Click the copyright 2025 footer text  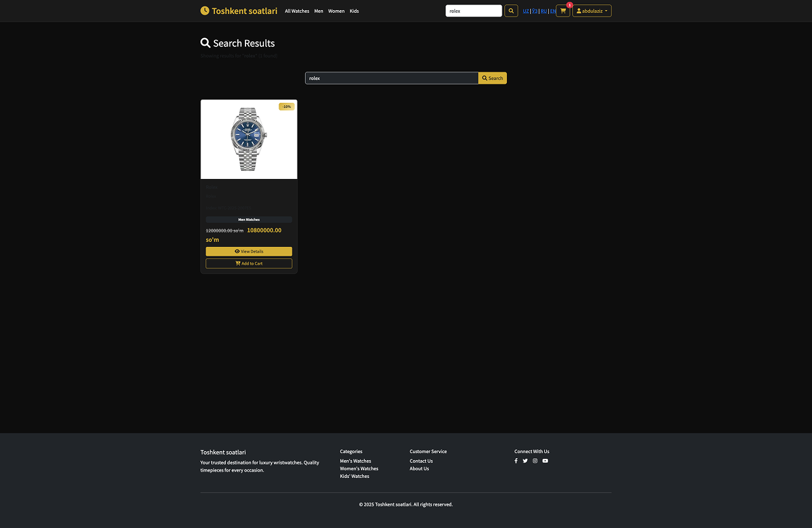point(406,505)
